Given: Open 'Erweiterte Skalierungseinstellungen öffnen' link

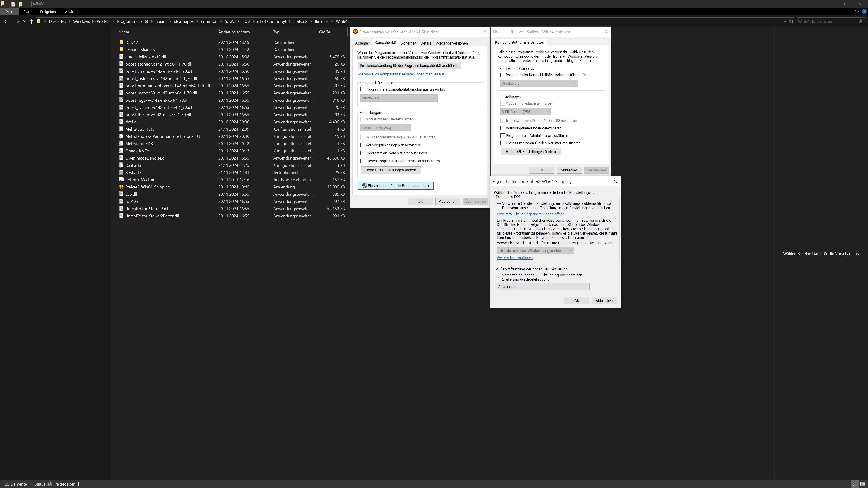Looking at the screenshot, I should click(530, 214).
